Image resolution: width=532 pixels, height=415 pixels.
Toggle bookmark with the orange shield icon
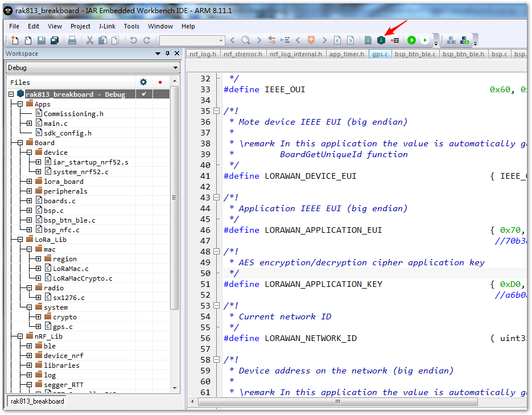pyautogui.click(x=311, y=40)
